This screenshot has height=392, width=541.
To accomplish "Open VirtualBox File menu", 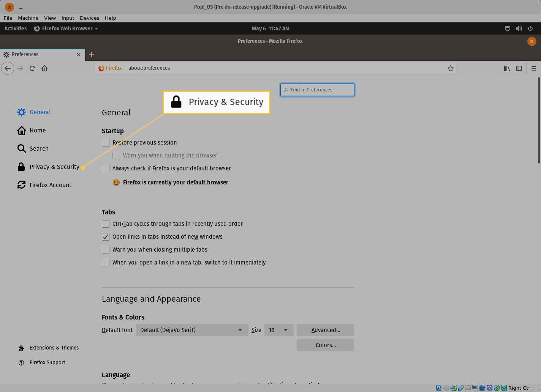I will (8, 18).
